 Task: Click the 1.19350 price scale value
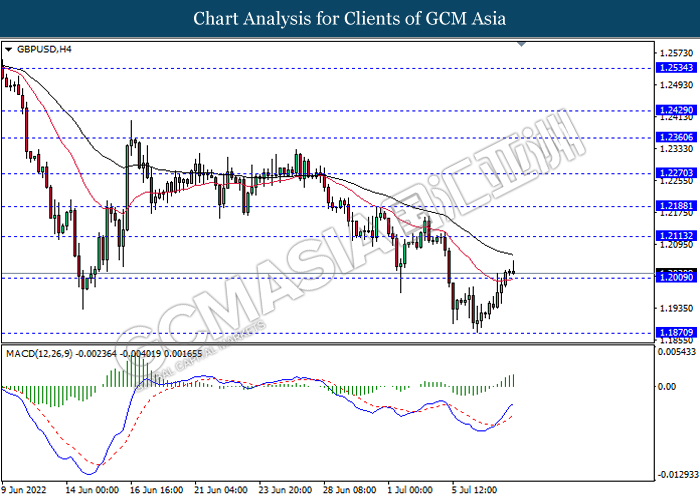point(676,308)
